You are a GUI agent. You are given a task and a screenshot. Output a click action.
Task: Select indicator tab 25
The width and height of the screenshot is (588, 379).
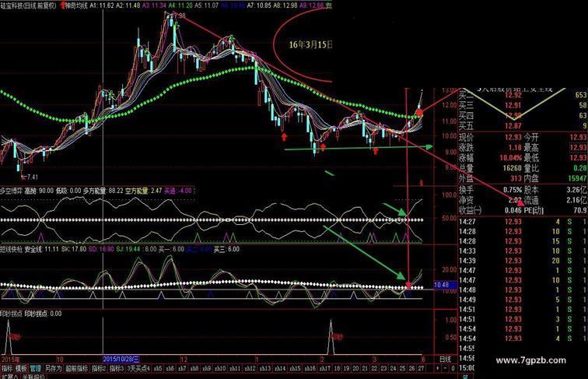click(x=402, y=368)
